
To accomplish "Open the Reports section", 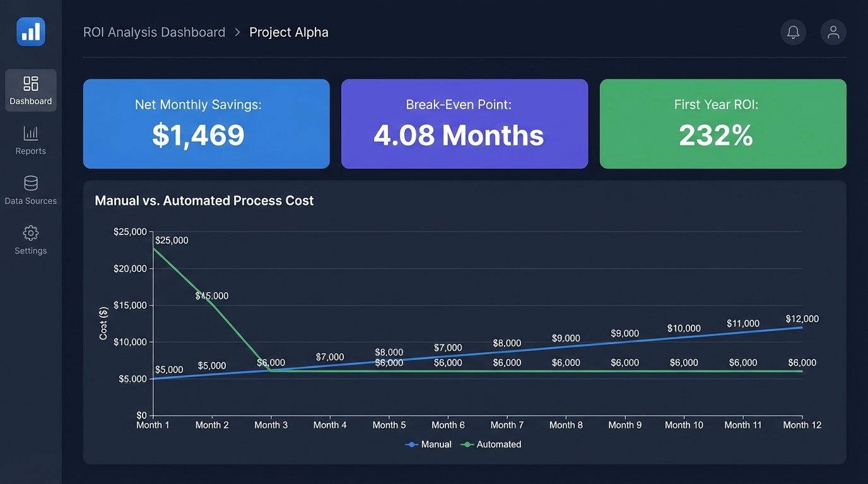I will tap(30, 140).
